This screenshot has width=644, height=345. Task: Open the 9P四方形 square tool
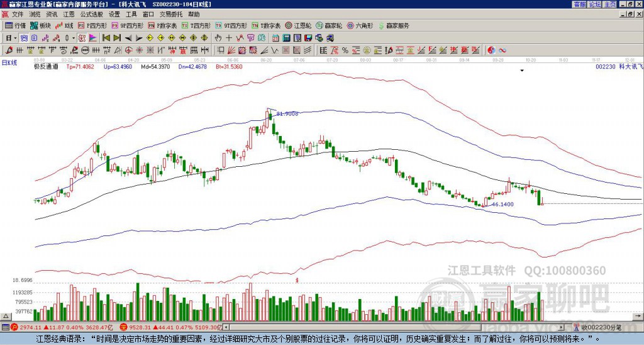click(128, 25)
